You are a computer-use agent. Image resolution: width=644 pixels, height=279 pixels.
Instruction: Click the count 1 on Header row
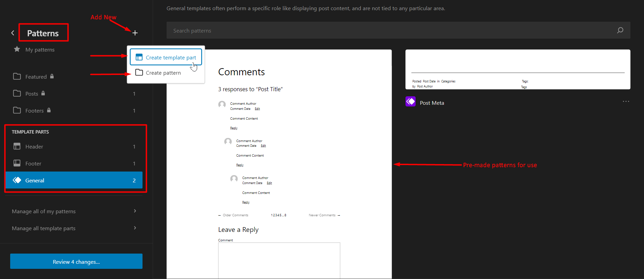pos(134,146)
